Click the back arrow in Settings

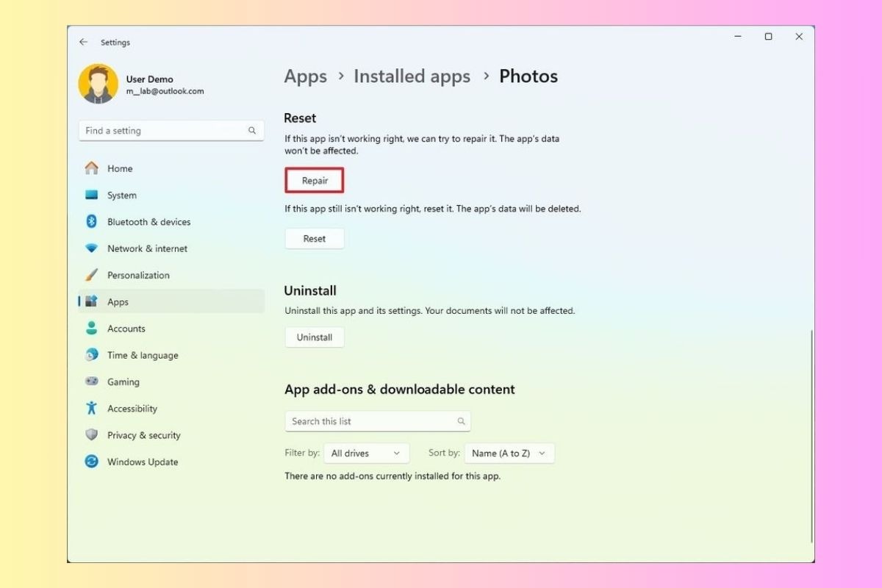pos(83,42)
